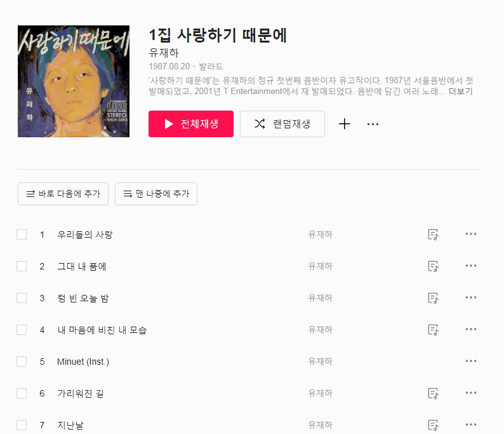Open album more-options dots beside plus icon
This screenshot has height=434, width=504.
pos(373,124)
